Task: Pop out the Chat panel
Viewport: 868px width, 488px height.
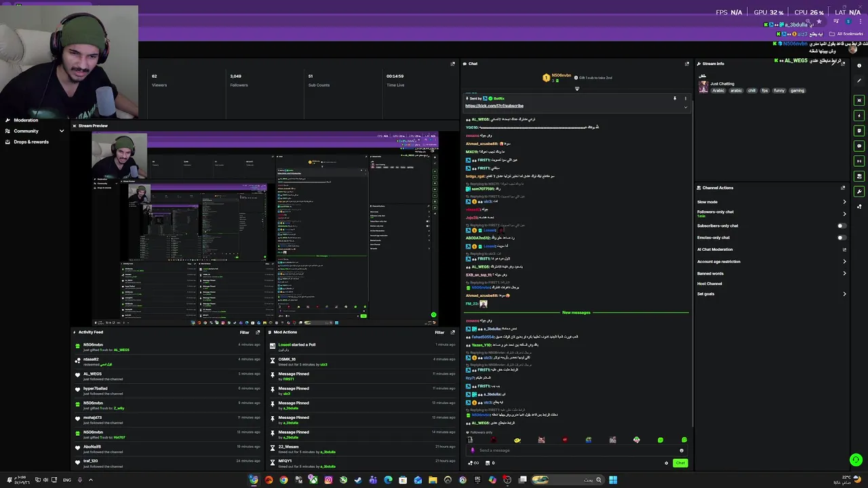Action: tap(687, 64)
